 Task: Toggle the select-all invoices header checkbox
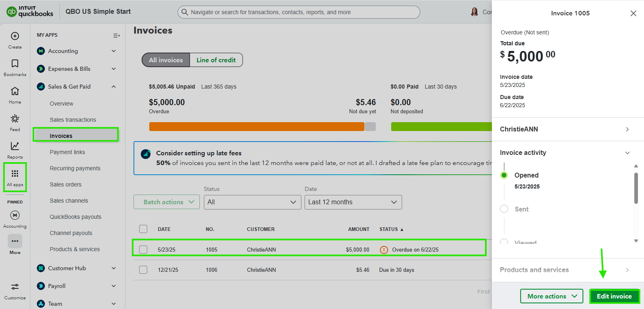click(143, 229)
